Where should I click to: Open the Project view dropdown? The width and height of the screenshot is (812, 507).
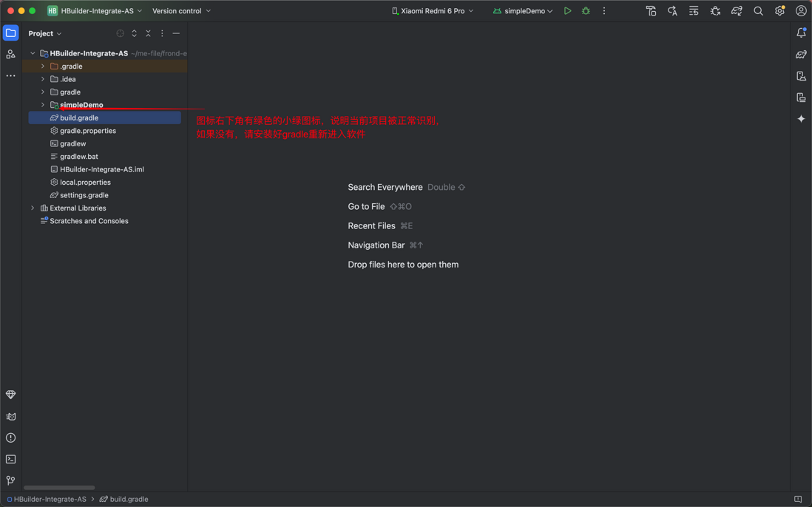(x=45, y=33)
